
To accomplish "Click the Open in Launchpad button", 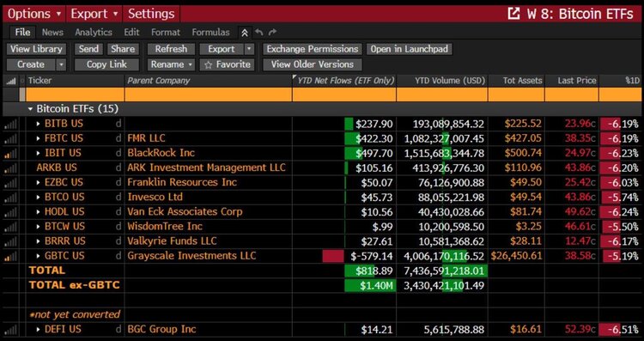I will 409,49.
